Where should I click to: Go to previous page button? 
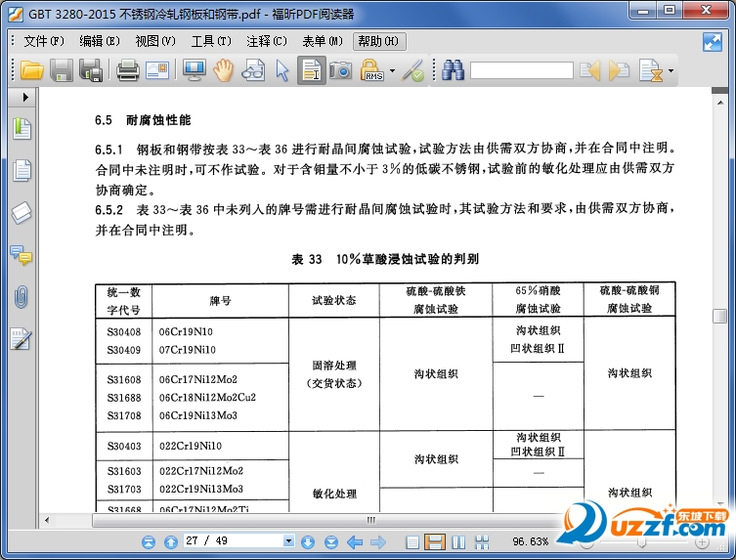coord(170,542)
